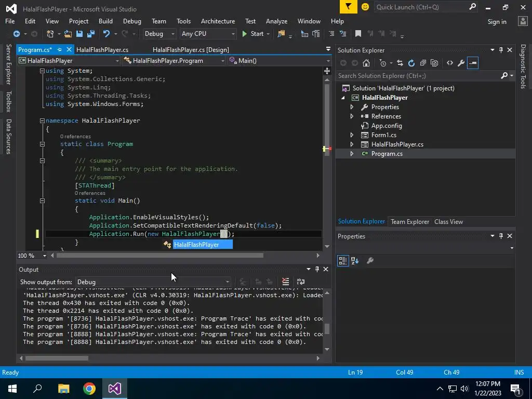Click the Navigate Backward arrow in toolbar
532x399 pixels.
coord(16,34)
